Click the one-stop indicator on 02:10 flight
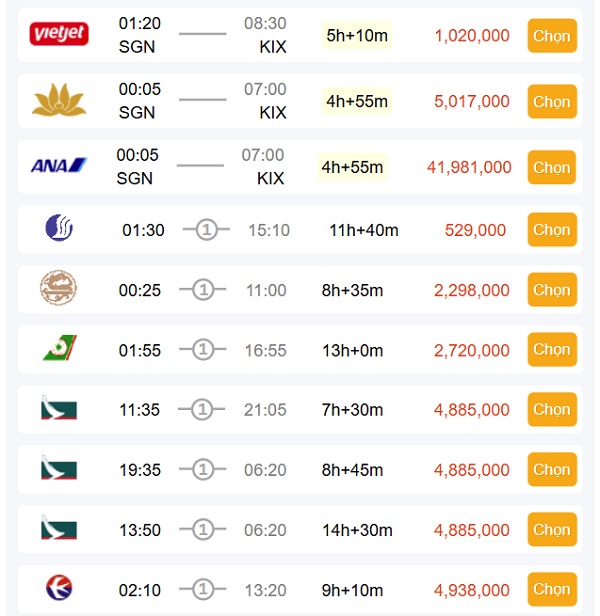The image size is (600, 616). tap(203, 590)
